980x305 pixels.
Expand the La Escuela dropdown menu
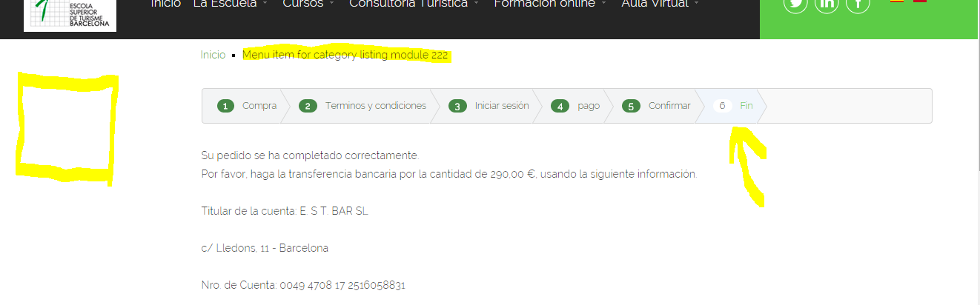[x=230, y=4]
